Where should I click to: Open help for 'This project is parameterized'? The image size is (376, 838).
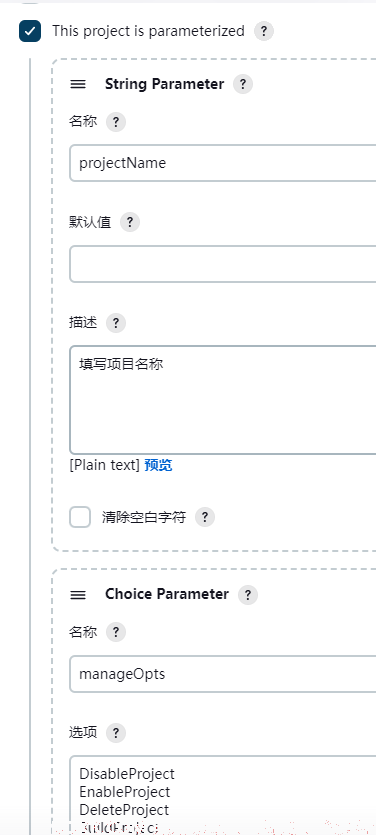point(264,32)
